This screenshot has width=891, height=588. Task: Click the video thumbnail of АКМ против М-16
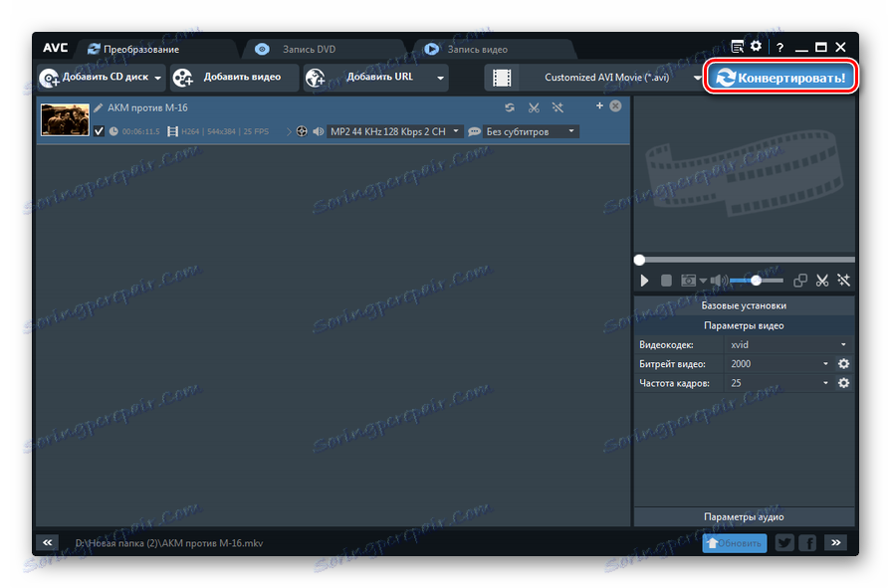coord(65,119)
